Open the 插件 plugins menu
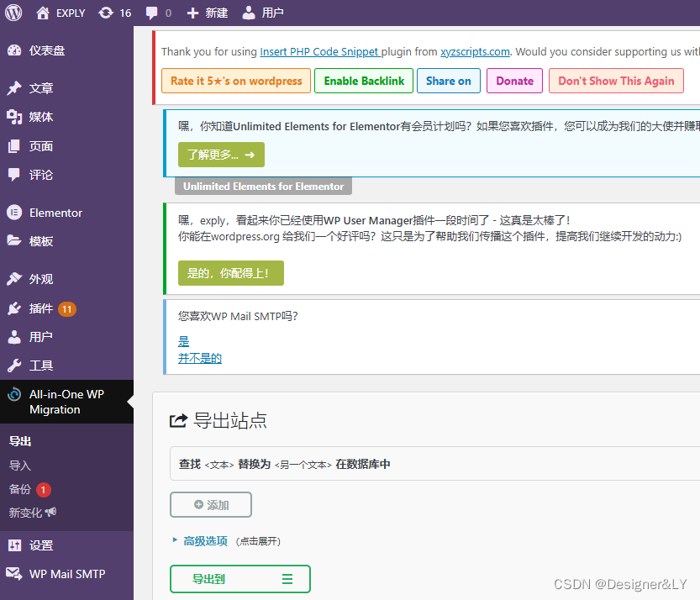The width and height of the screenshot is (700, 600). pyautogui.click(x=41, y=308)
